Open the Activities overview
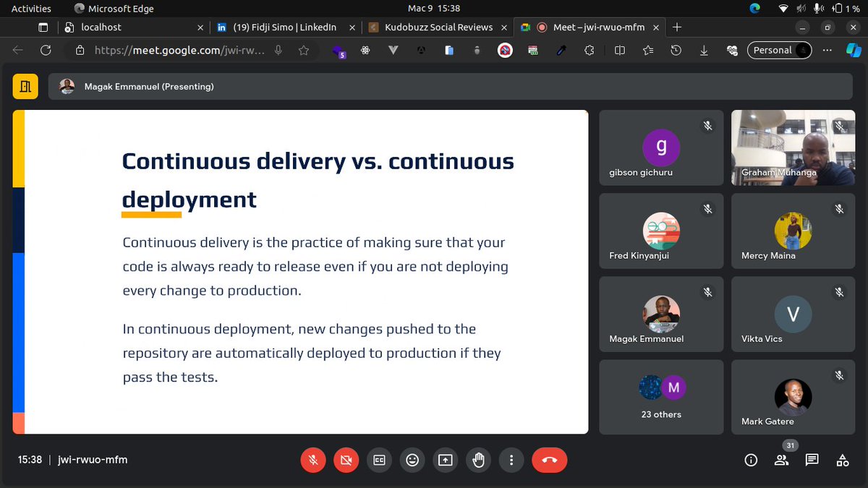 31,9
